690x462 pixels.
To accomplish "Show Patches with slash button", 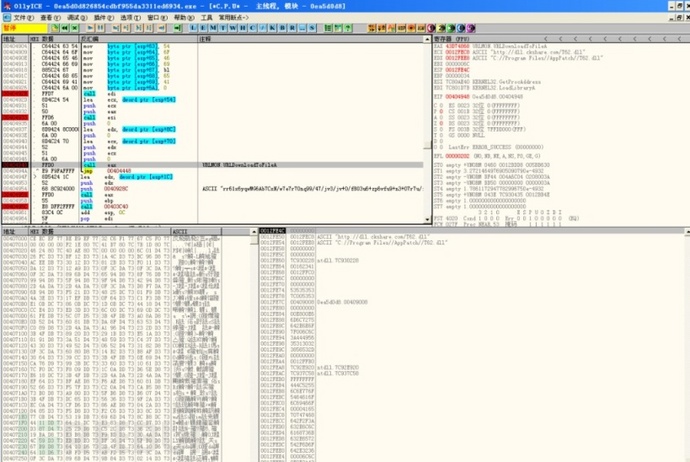I will 262,28.
